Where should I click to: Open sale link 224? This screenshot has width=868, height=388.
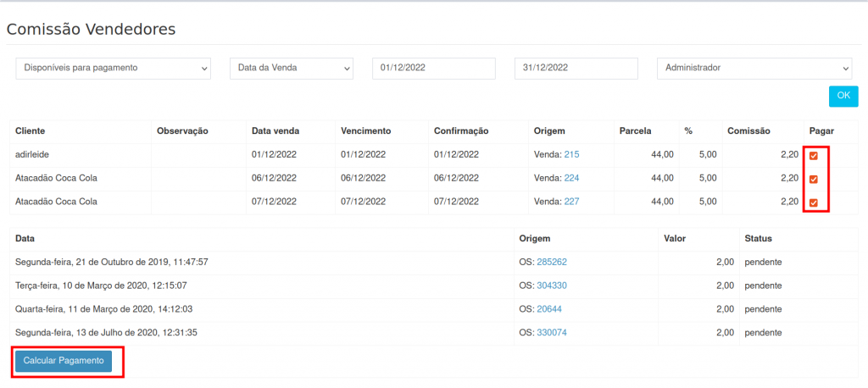click(571, 179)
